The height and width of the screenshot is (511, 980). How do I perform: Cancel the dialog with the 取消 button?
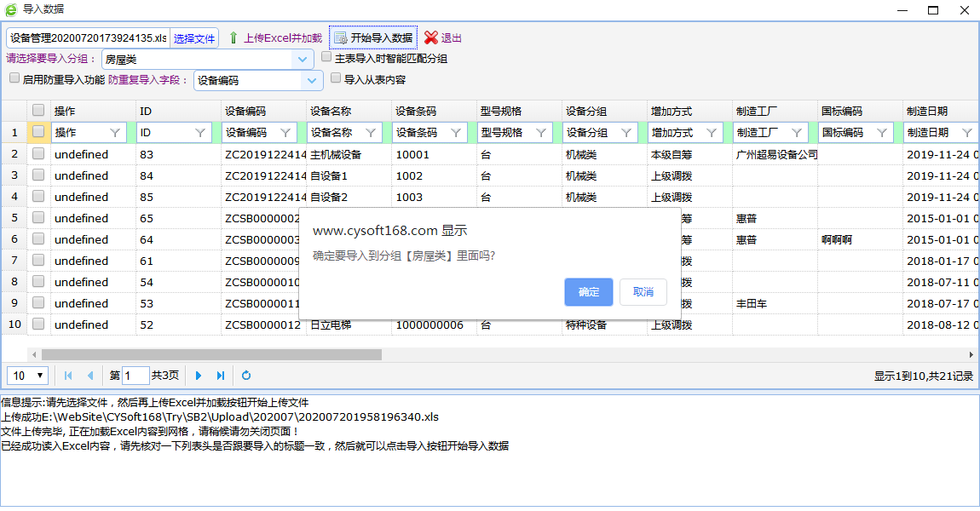643,292
